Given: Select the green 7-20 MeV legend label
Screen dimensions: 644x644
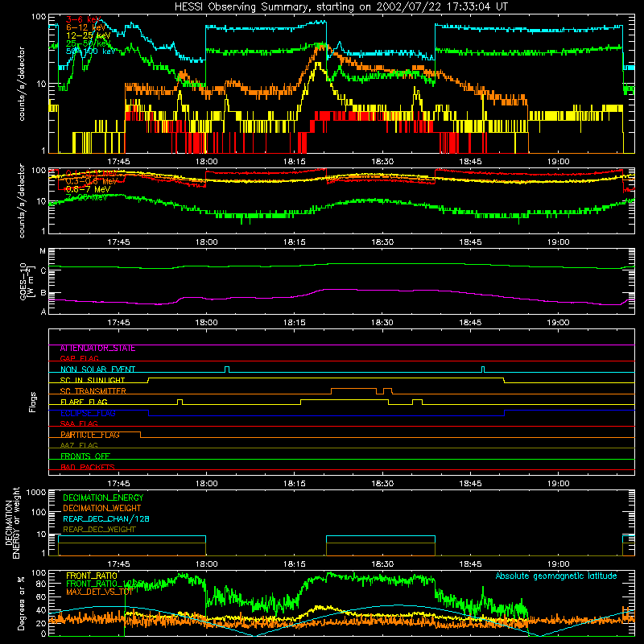Looking at the screenshot, I should point(86,197).
